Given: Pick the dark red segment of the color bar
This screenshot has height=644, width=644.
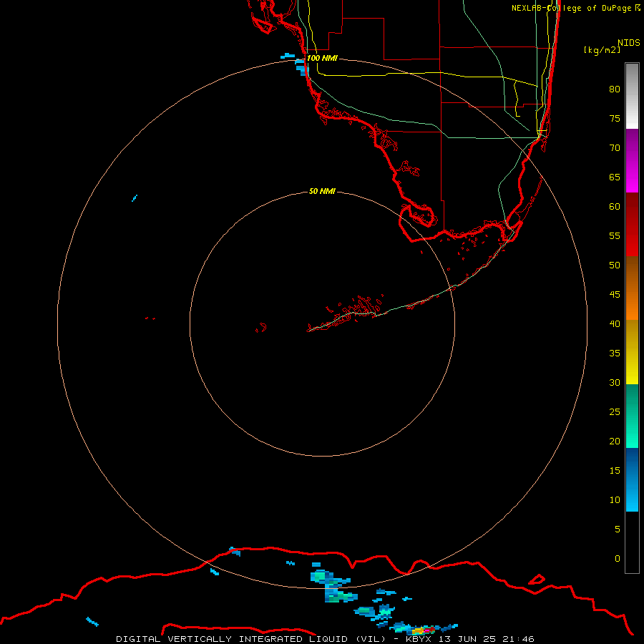Looking at the screenshot, I should (632, 224).
